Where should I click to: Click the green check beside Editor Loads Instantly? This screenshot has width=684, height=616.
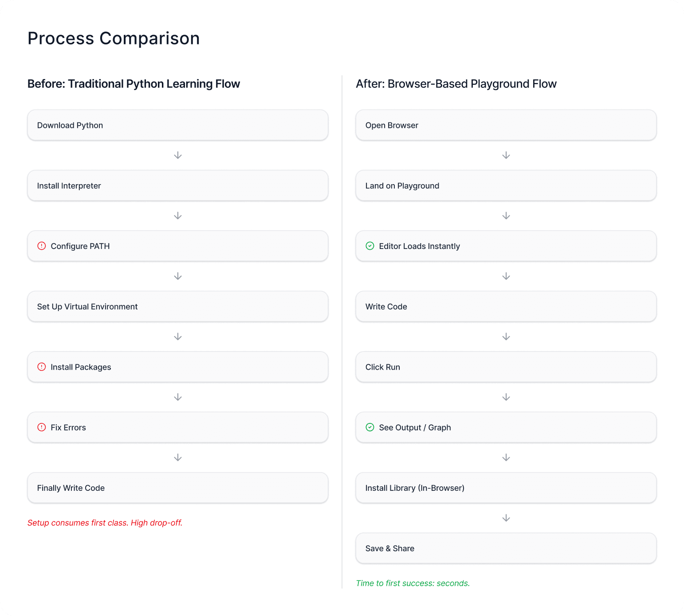[370, 246]
